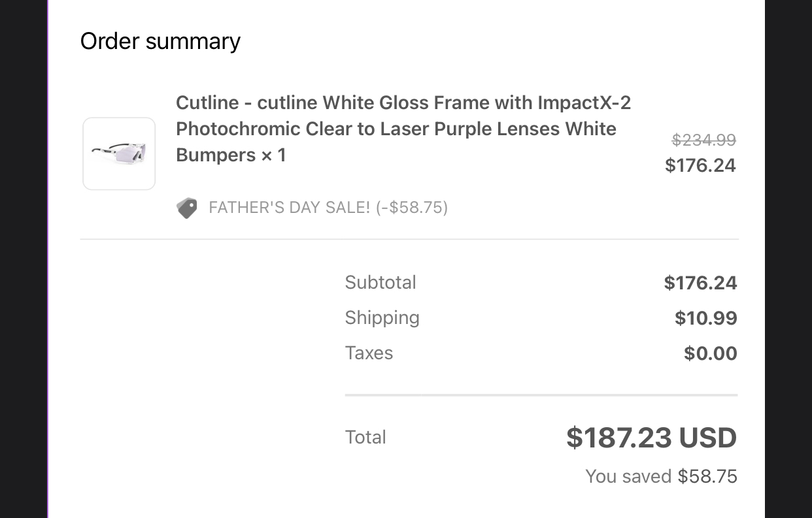Select the FATHER'S DAY SALE discount text
Image resolution: width=812 pixels, height=518 pixels.
(328, 208)
